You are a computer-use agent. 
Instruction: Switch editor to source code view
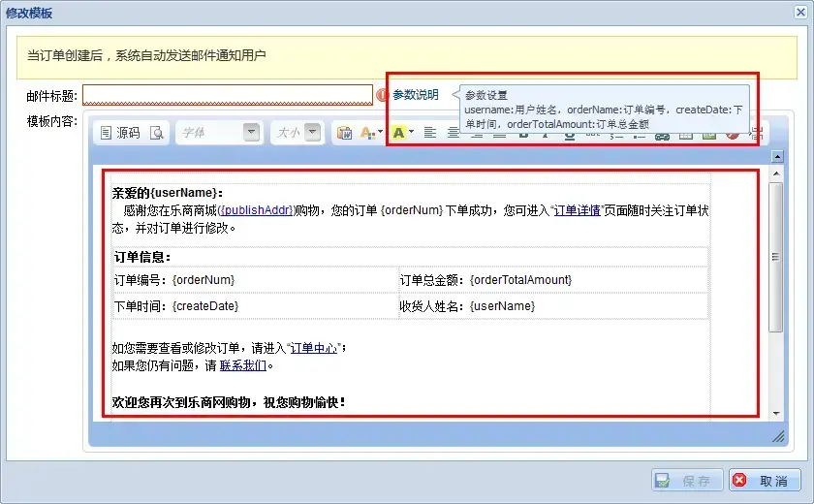[x=120, y=133]
